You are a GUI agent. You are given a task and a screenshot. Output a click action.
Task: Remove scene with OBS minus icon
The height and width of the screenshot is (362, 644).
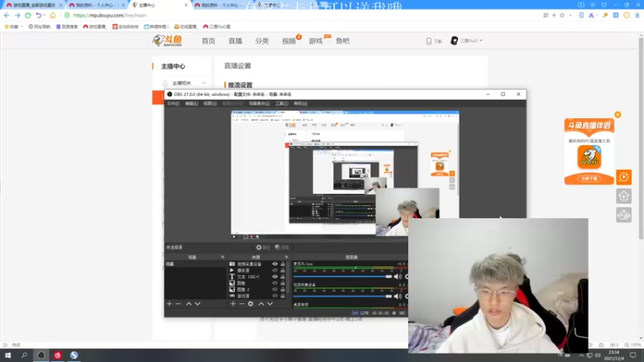[178, 304]
